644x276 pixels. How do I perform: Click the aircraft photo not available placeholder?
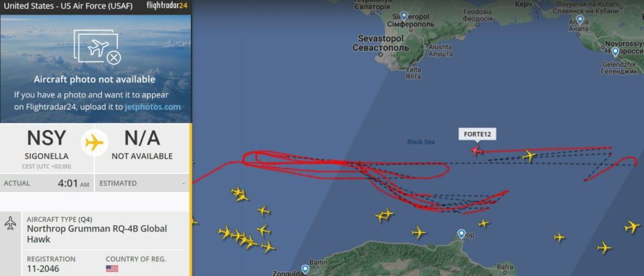point(95,68)
